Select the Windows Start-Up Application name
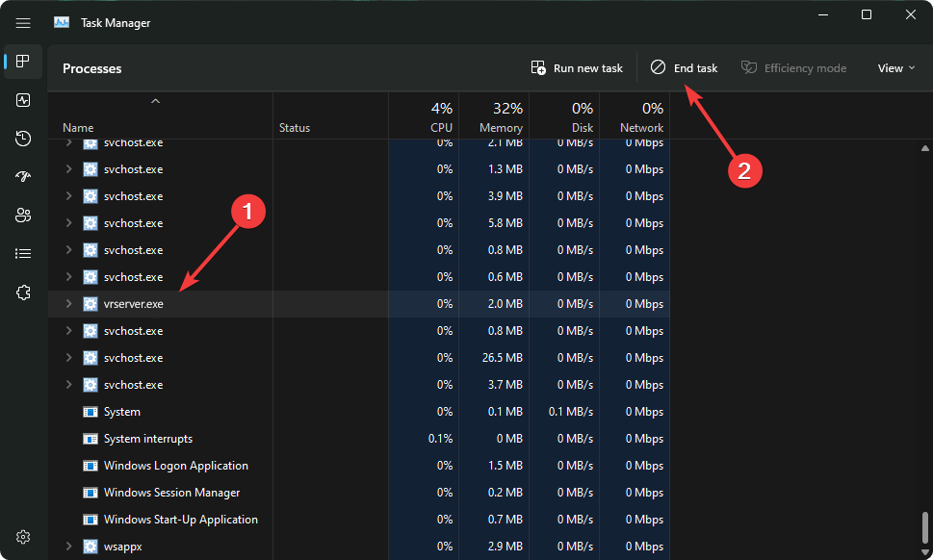The image size is (933, 560). [181, 520]
